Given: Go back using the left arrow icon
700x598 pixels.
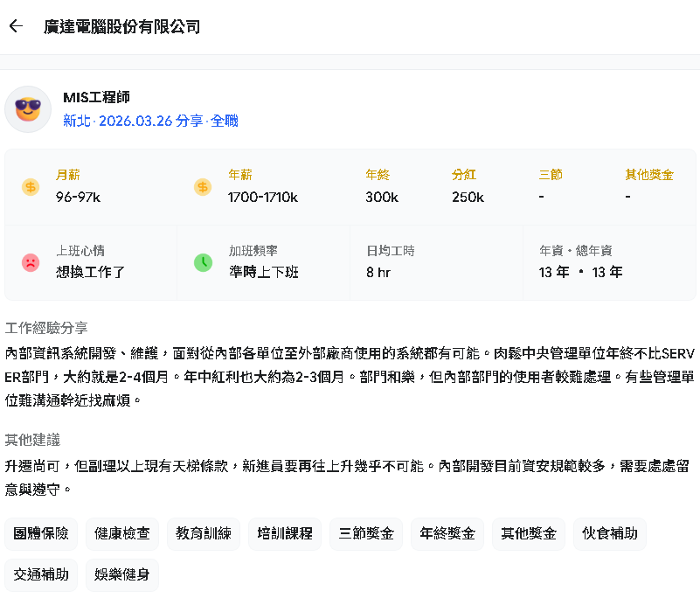Looking at the screenshot, I should [x=16, y=26].
